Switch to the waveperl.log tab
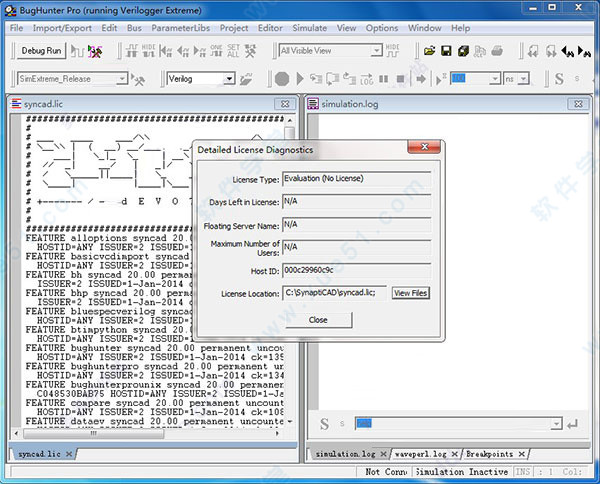The width and height of the screenshot is (600, 484). click(421, 454)
